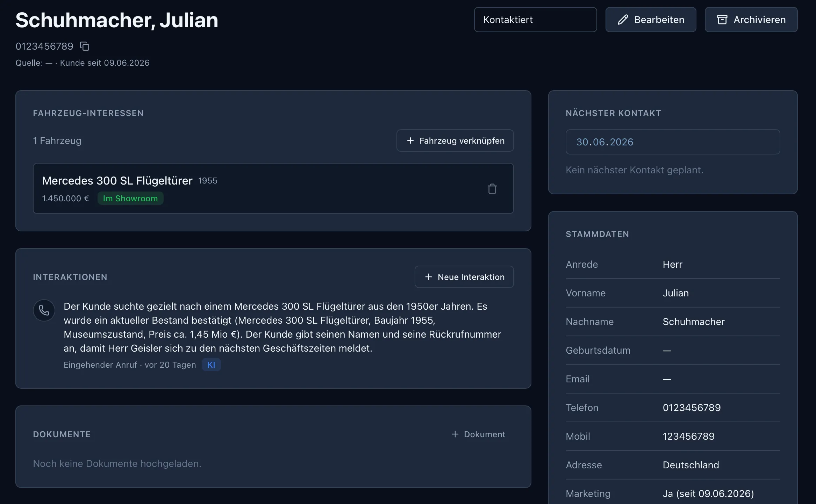Click the Telefon value 0123456789 in Stammdaten
This screenshot has width=816, height=504.
click(692, 408)
